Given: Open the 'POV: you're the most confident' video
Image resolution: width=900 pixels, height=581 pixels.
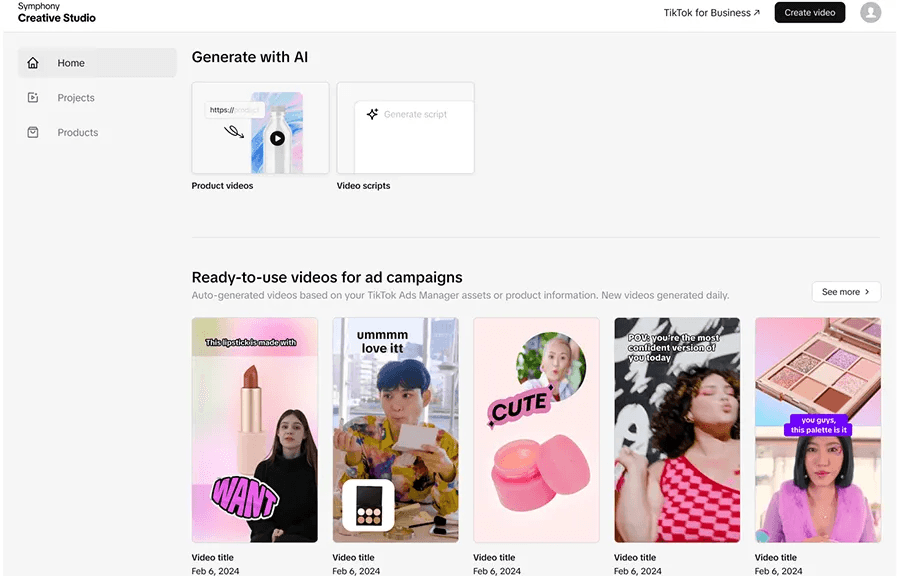Looking at the screenshot, I should (677, 429).
